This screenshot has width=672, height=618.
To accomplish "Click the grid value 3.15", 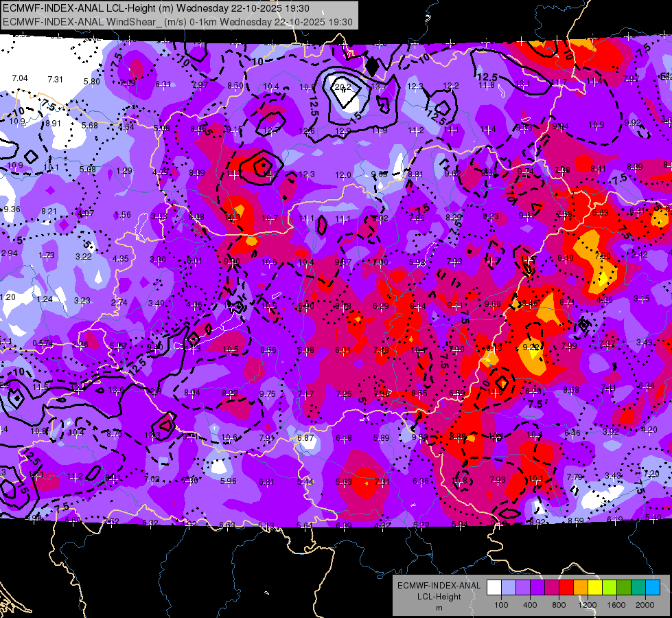I will click(642, 298).
